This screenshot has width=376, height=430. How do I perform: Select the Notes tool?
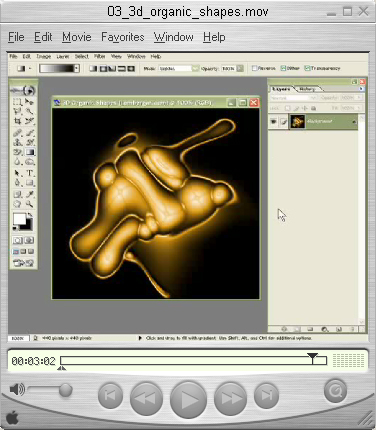[17, 194]
